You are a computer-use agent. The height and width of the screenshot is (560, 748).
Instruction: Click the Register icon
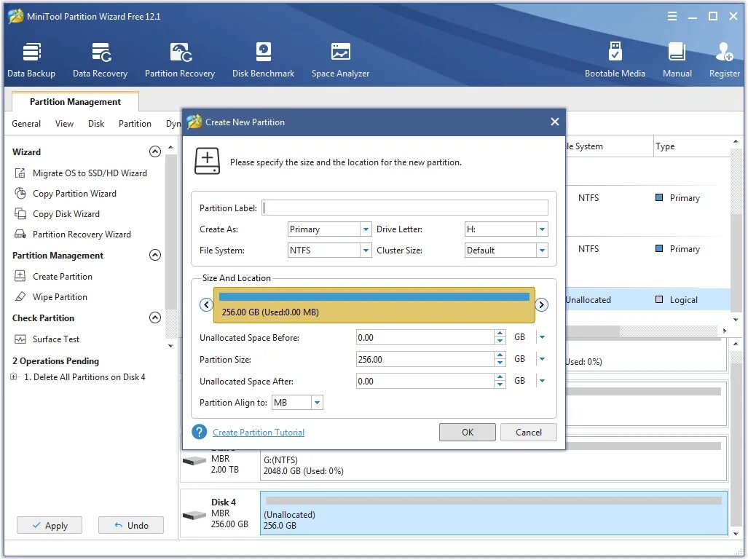(724, 60)
